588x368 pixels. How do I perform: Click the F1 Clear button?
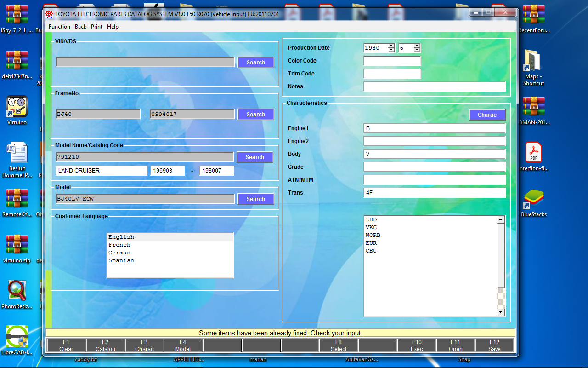pyautogui.click(x=66, y=345)
